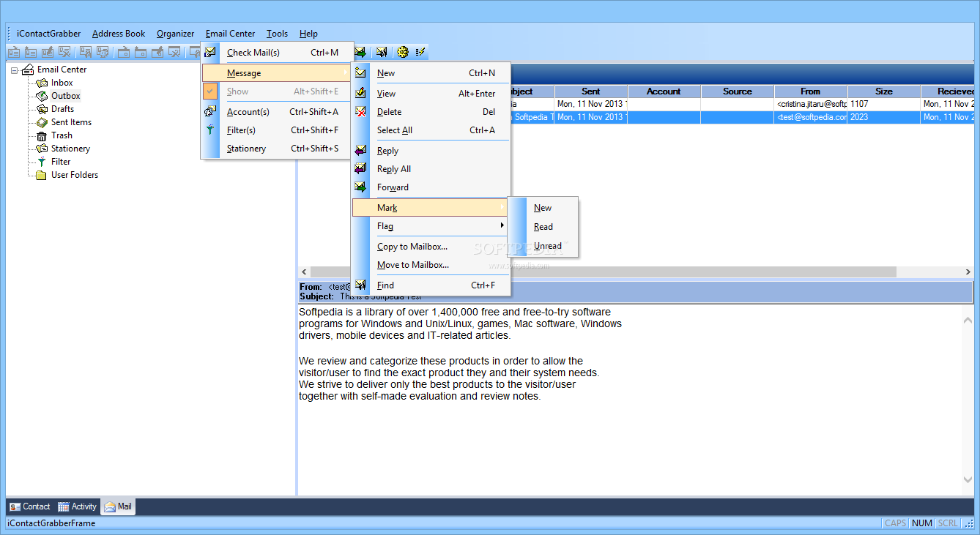The width and height of the screenshot is (980, 535).
Task: Click the find mail toolbar icon beside the gear
Action: [382, 52]
